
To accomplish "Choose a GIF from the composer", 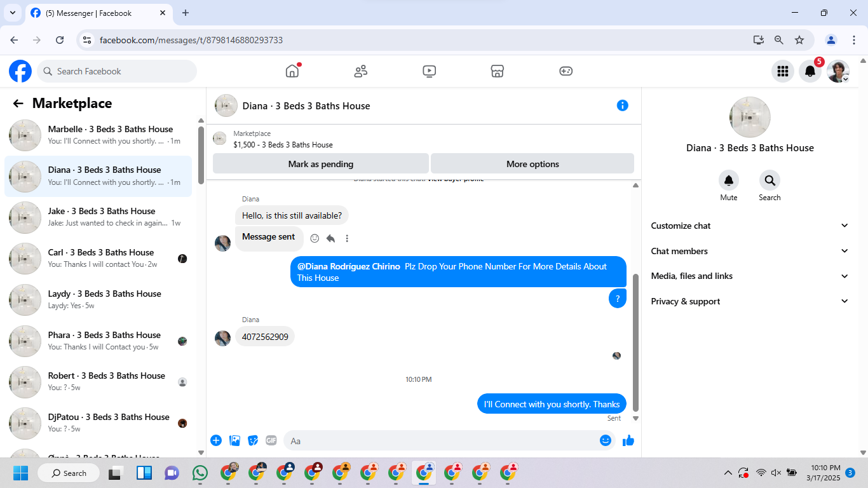I will 271,440.
